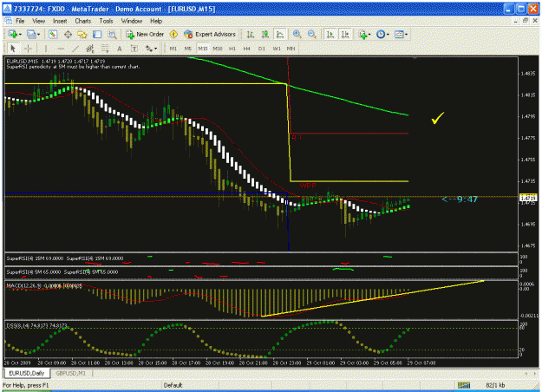This screenshot has height=392, width=542.
Task: Click the 1.4719 current price label
Action: tap(528, 198)
